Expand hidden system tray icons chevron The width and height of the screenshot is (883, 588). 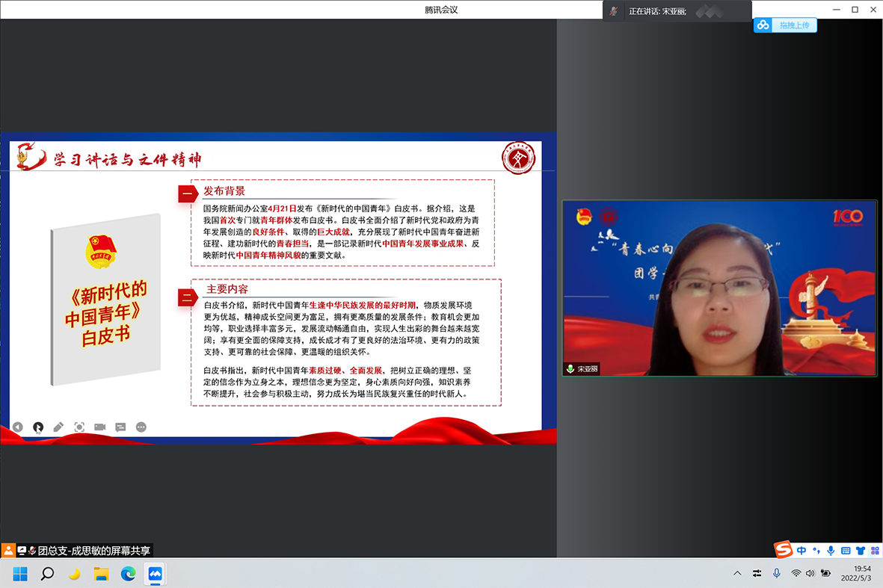click(x=737, y=573)
